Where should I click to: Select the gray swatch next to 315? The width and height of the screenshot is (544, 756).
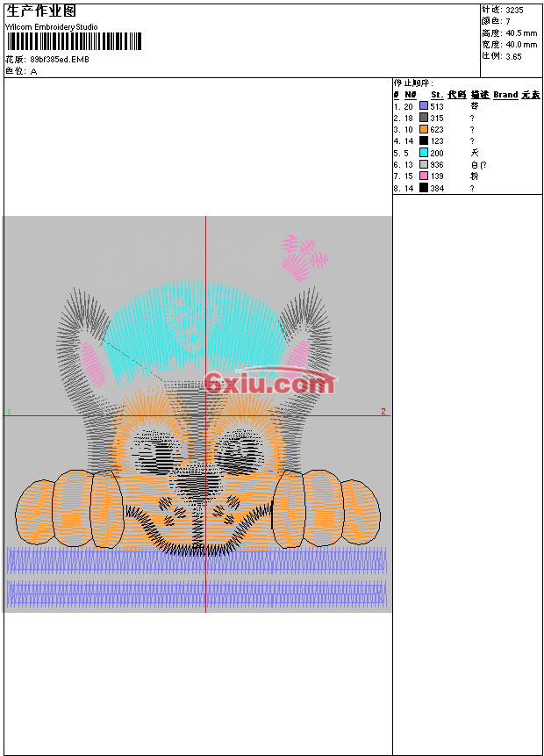pyautogui.click(x=424, y=117)
